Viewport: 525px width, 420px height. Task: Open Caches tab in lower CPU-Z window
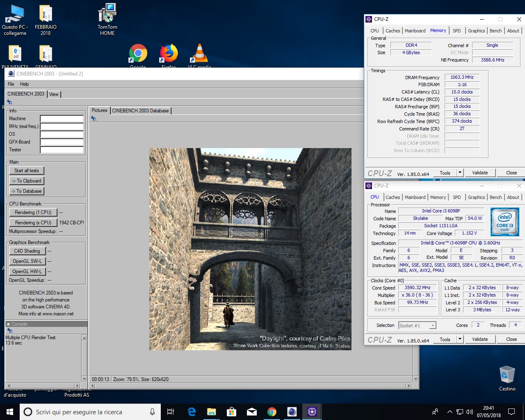pyautogui.click(x=393, y=197)
